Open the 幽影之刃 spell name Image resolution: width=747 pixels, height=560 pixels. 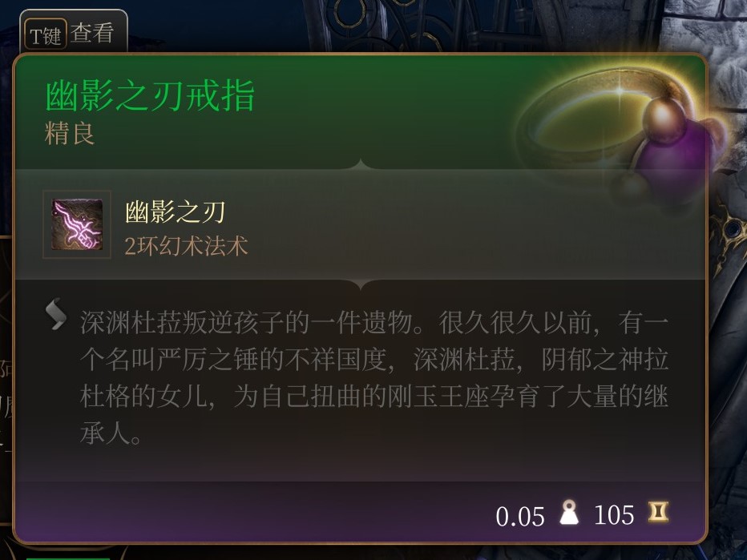coord(175,212)
